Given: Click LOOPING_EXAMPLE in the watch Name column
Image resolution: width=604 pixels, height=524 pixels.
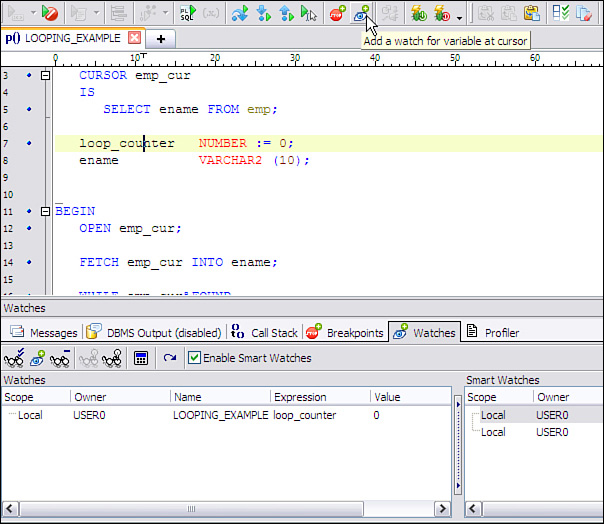Looking at the screenshot, I should (221, 415).
